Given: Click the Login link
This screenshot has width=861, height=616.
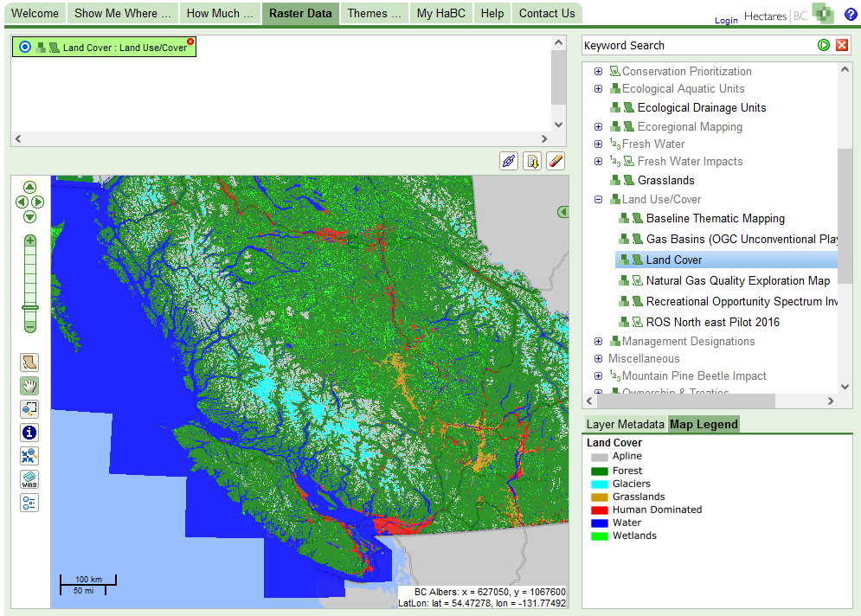Looking at the screenshot, I should (726, 20).
